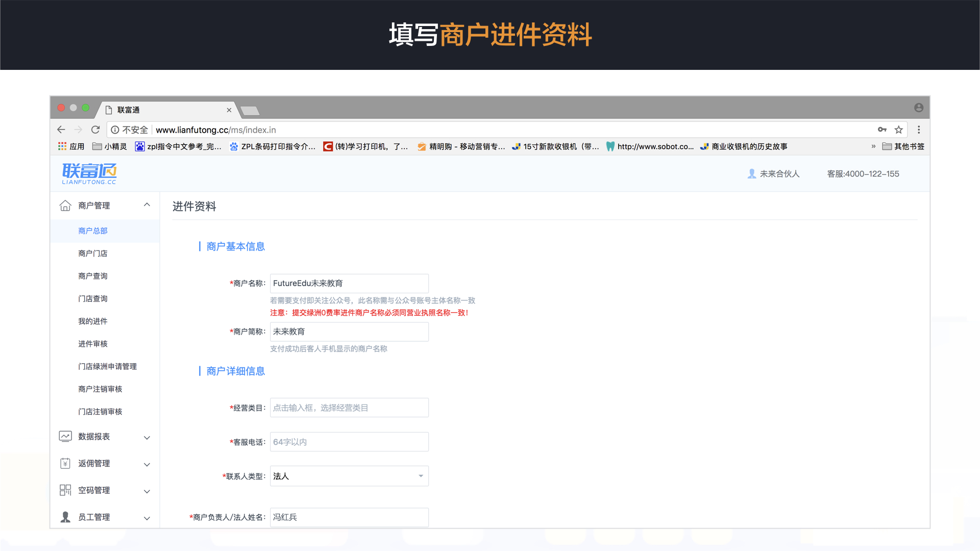This screenshot has width=980, height=551.
Task: Click the 数据报表 chart icon
Action: [65, 437]
